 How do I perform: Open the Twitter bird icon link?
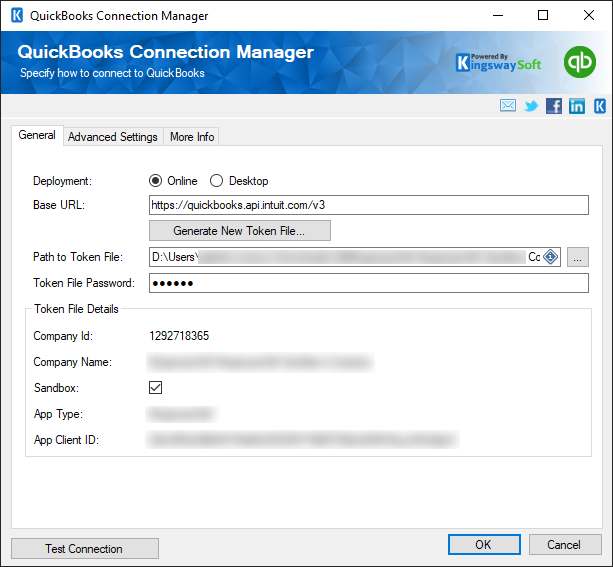click(x=531, y=106)
